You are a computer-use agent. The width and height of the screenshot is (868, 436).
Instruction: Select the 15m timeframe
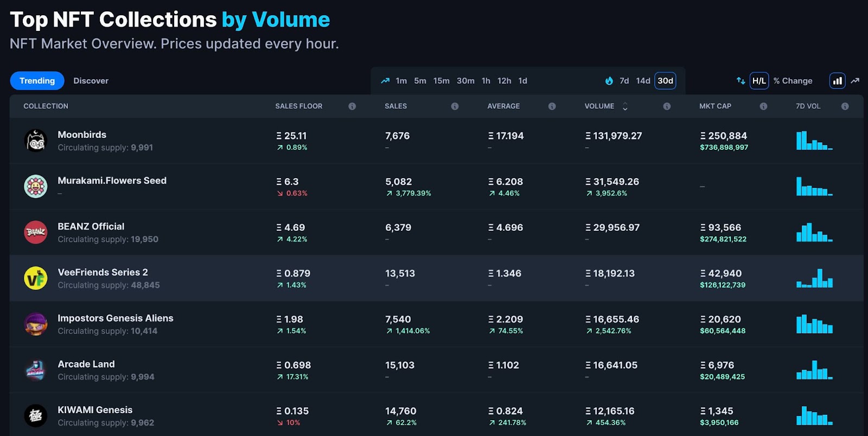pyautogui.click(x=441, y=81)
